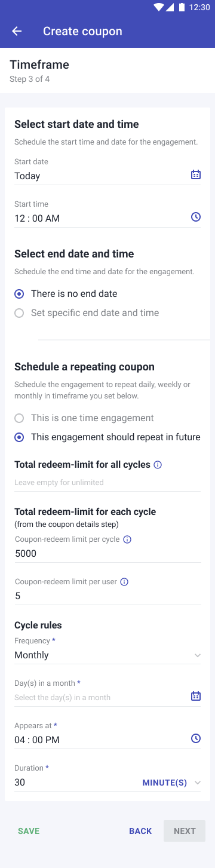This screenshot has width=215, height=868.
Task: Open calendar for Day(s) in a month
Action: 195,696
